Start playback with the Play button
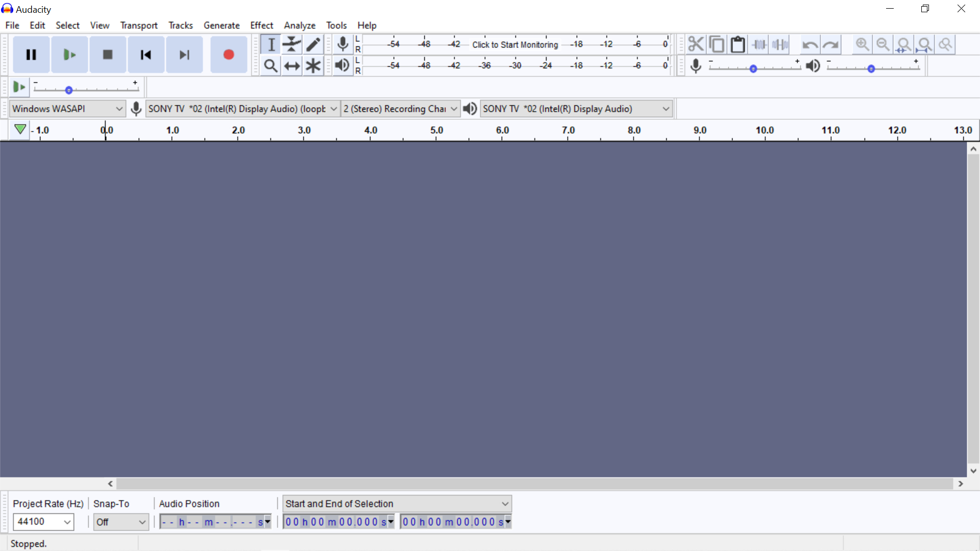Viewport: 980px width, 551px height. point(69,55)
